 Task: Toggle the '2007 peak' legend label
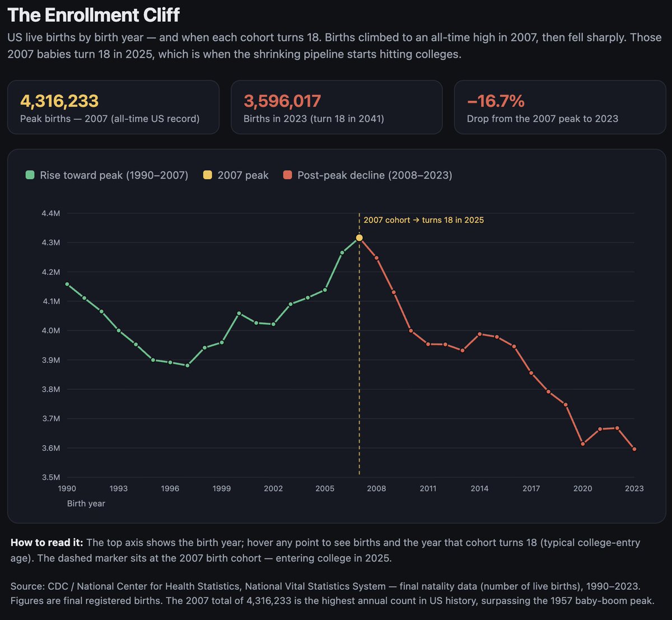click(243, 175)
